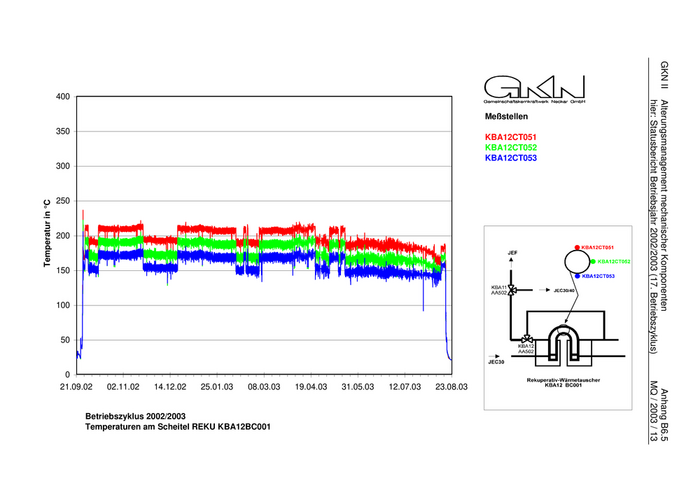
Task: Click the JEF upward arrow in diagram
Action: coord(513,265)
